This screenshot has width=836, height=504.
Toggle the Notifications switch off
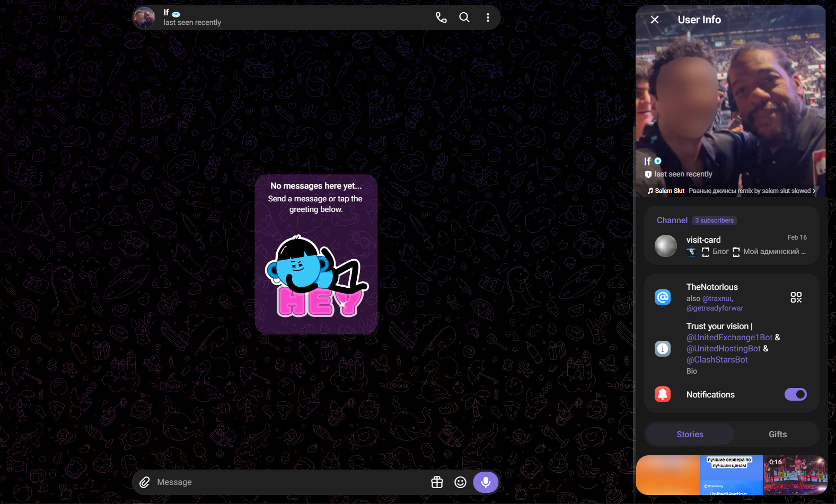click(795, 394)
